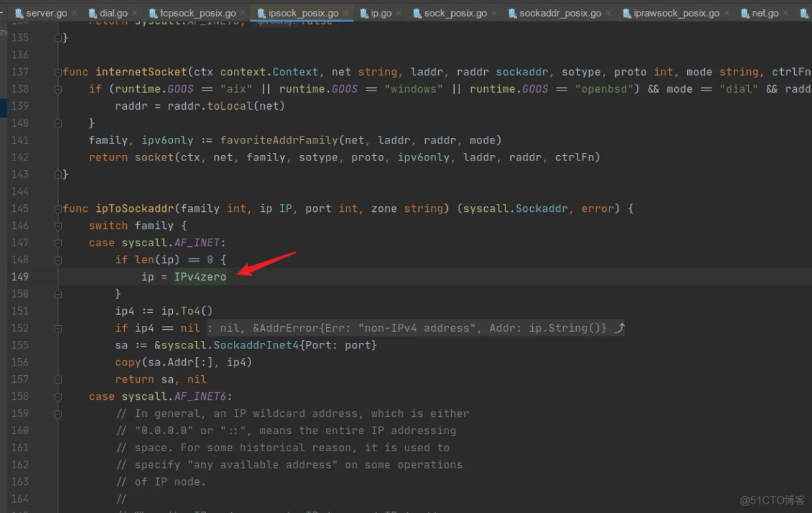Image resolution: width=812 pixels, height=513 pixels.
Task: Open the sockaddr_posix.go tab
Action: (560, 13)
